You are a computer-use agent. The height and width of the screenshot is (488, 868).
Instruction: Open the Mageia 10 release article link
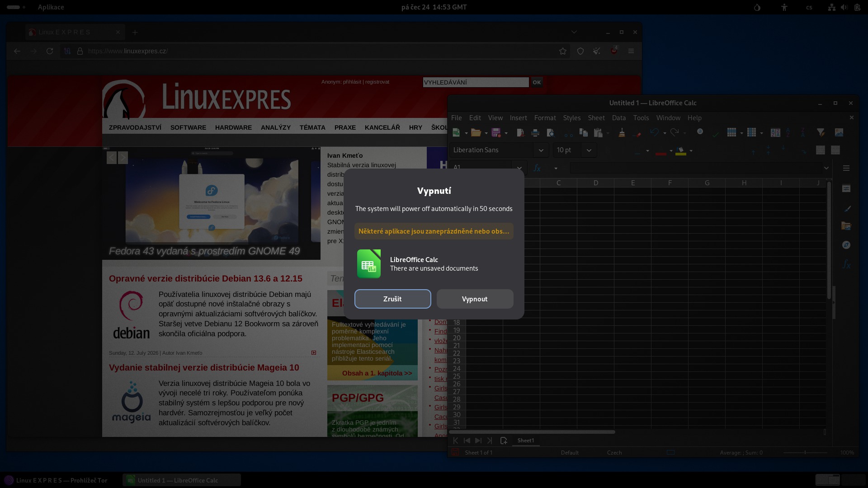pyautogui.click(x=204, y=367)
